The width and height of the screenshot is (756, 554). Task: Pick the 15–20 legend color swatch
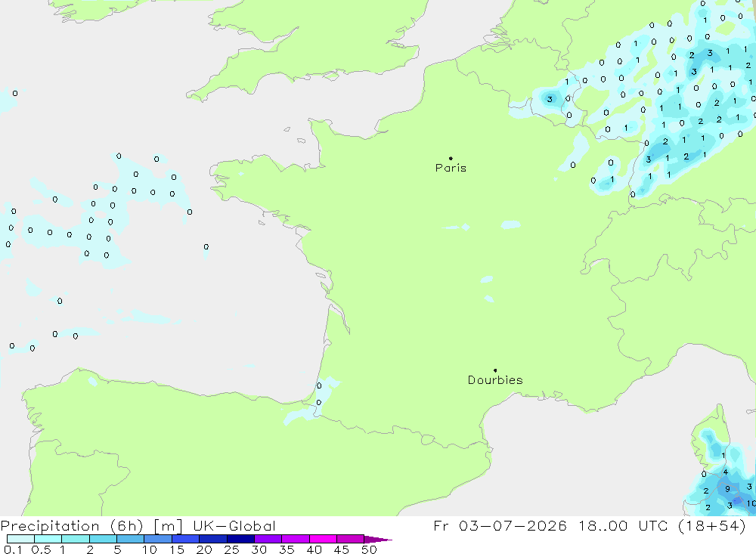click(185, 539)
